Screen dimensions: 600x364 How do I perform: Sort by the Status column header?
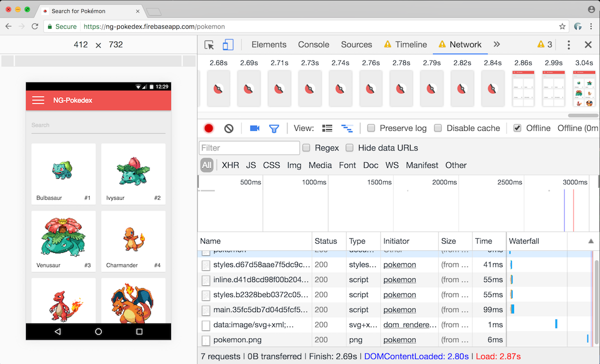click(x=329, y=241)
